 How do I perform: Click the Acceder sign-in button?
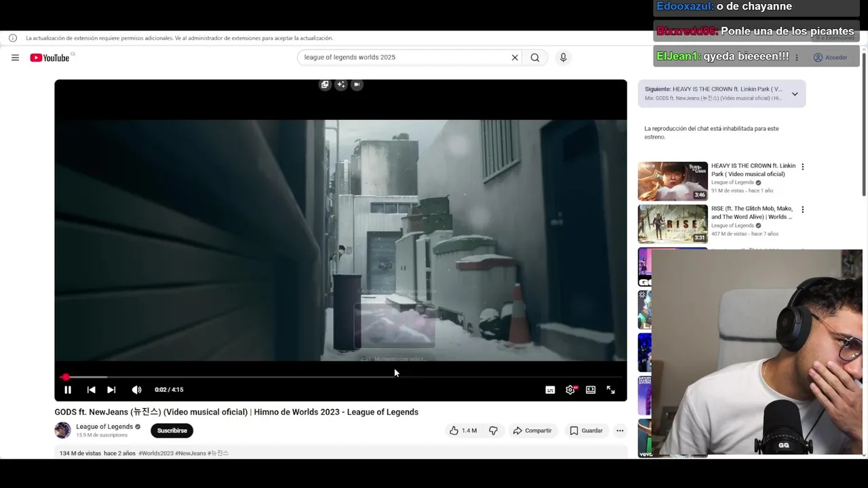(831, 58)
